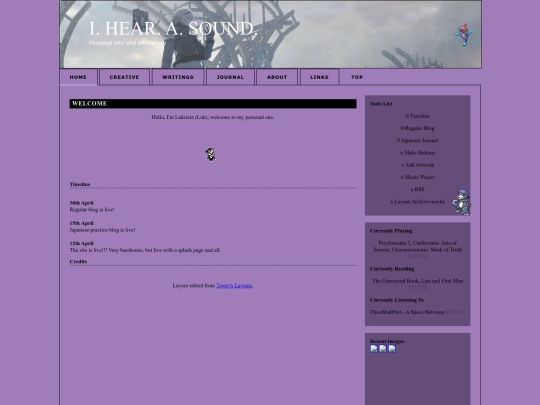Image resolution: width=540 pixels, height=405 pixels.
Task: Jump to Top via the nav bar
Action: coord(357,77)
